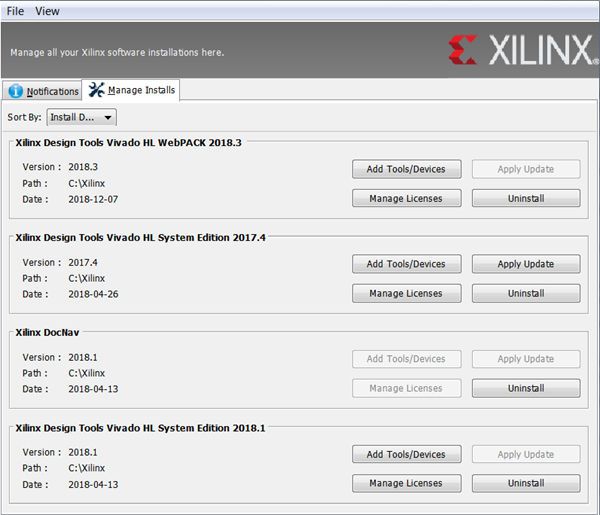Click the title 'Xilinx Design Tools Vivado HL System Edition 2017.4'
The width and height of the screenshot is (600, 515).
point(140,238)
